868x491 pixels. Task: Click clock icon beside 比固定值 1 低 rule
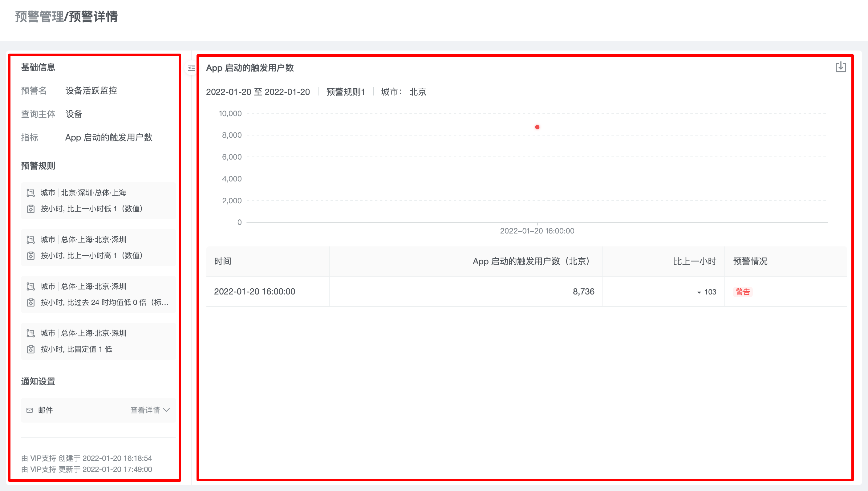tap(31, 349)
